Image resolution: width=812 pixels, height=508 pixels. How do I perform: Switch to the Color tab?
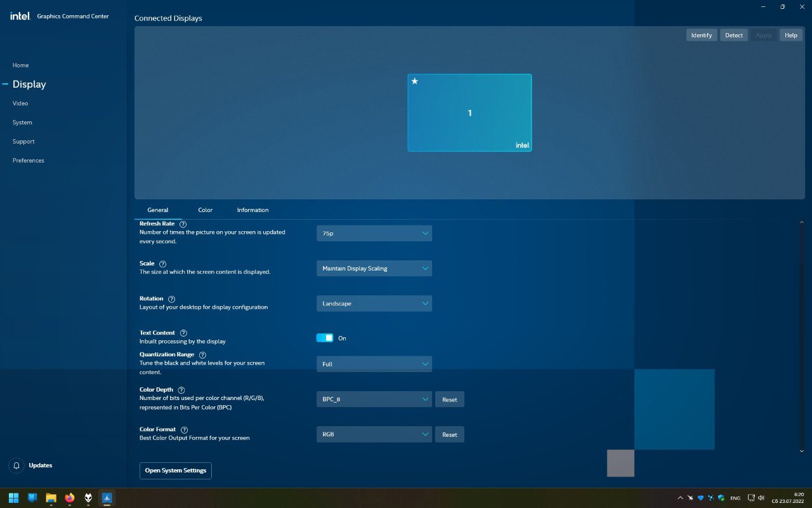205,210
